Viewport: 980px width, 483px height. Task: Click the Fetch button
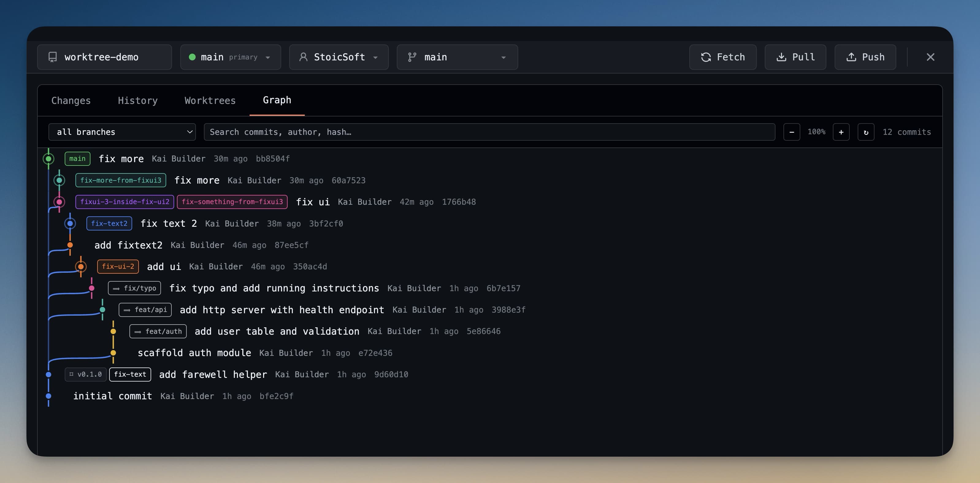[722, 57]
